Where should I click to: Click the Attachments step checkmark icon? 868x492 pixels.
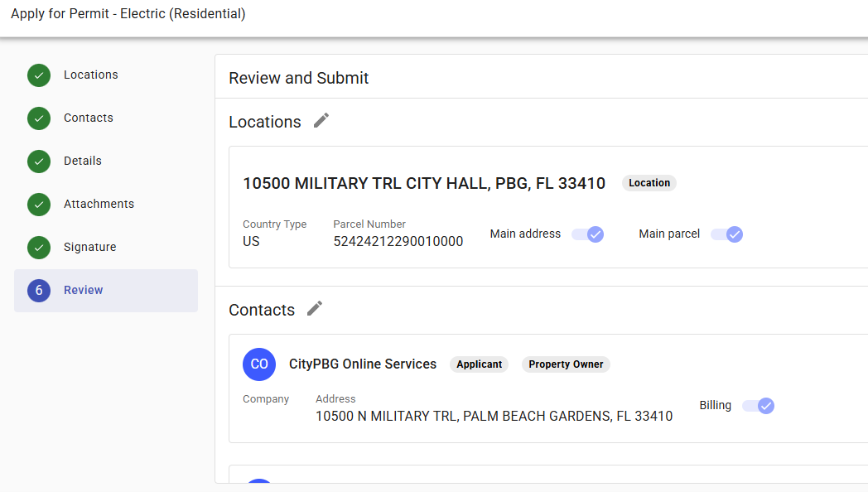coord(38,204)
